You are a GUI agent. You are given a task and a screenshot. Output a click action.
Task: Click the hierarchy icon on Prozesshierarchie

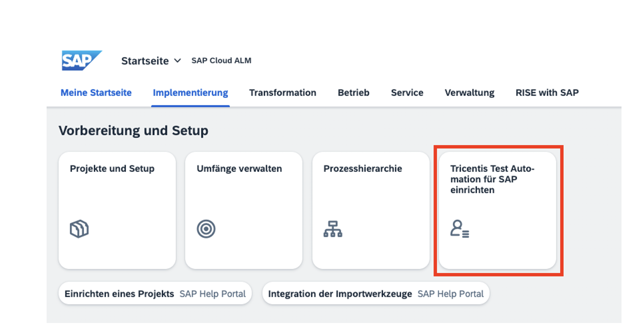coord(333,229)
